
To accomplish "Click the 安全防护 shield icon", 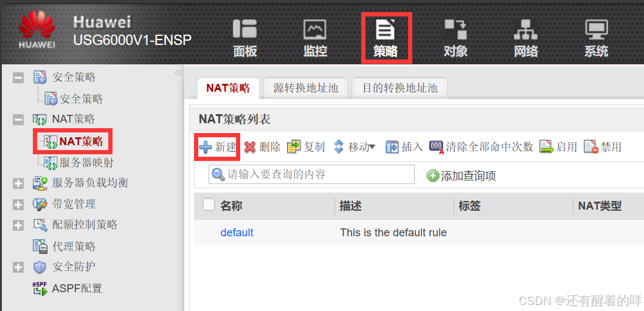I will pos(40,267).
